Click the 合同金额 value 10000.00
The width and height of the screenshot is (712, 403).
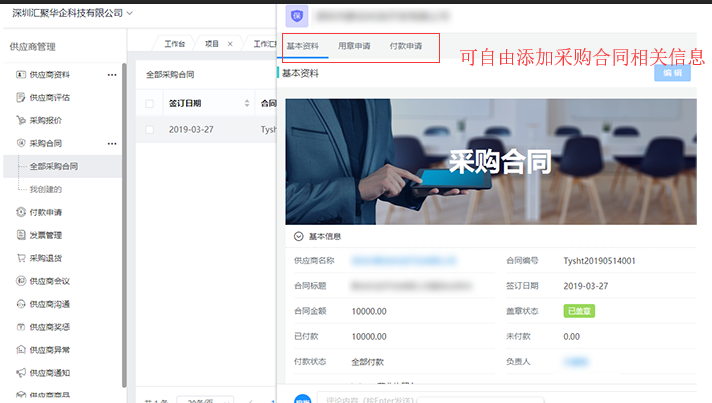pyautogui.click(x=369, y=311)
